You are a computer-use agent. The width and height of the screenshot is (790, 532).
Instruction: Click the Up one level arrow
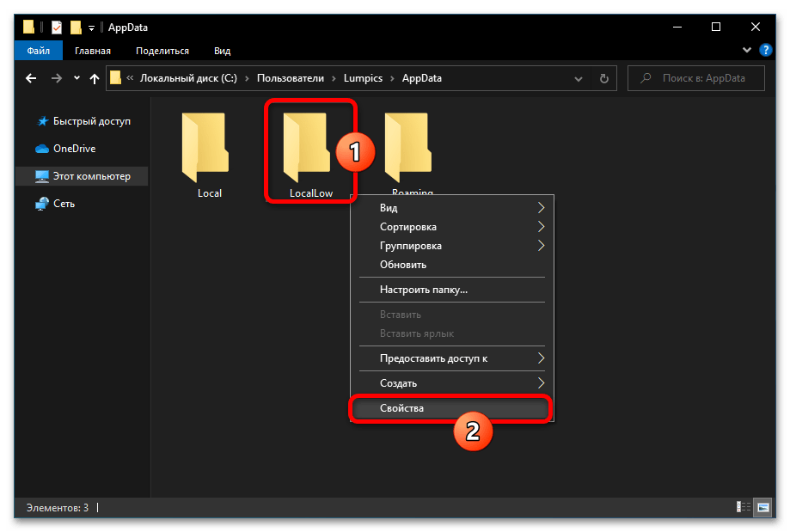[94, 78]
